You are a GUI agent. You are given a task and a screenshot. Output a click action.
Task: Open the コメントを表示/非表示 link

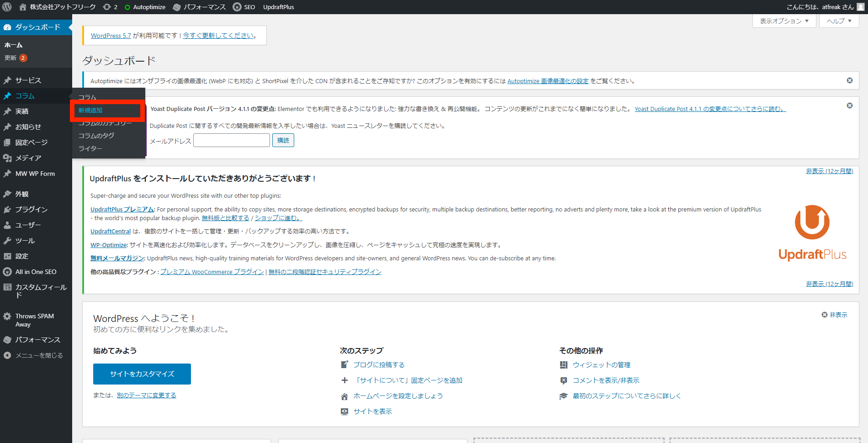[x=606, y=380]
